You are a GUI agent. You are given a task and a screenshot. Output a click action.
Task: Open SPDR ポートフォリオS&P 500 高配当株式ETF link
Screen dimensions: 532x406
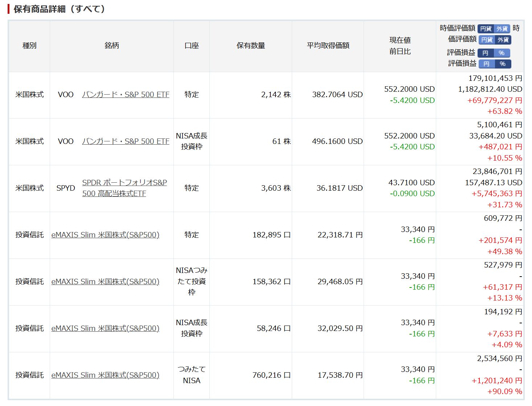124,188
